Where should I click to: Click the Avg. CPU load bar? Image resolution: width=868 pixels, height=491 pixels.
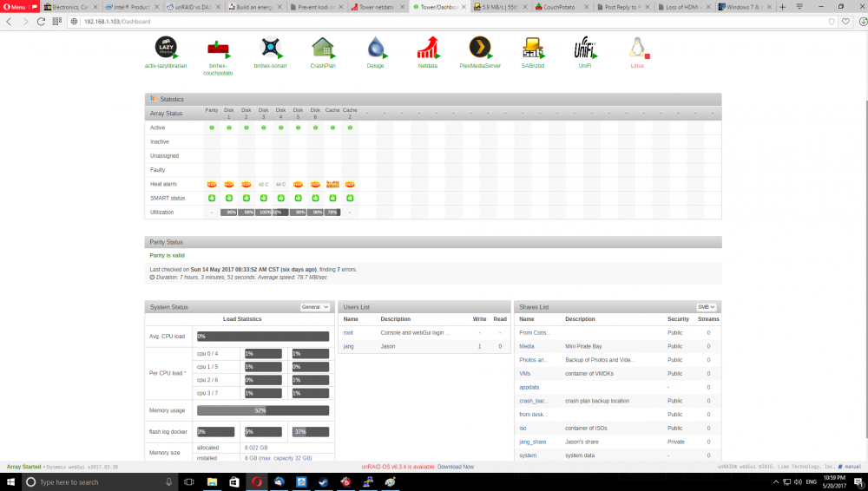pos(263,337)
